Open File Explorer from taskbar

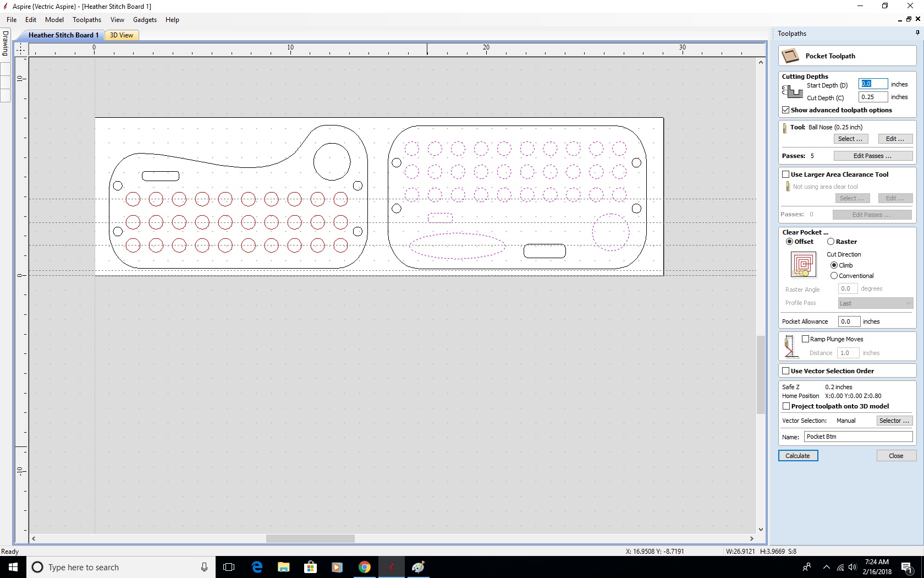pos(283,567)
